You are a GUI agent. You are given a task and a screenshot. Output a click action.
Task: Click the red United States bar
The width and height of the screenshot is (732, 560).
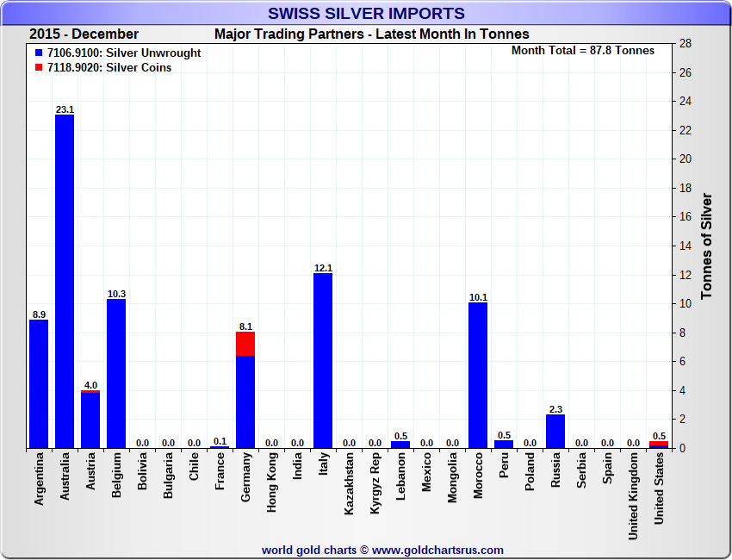(659, 444)
